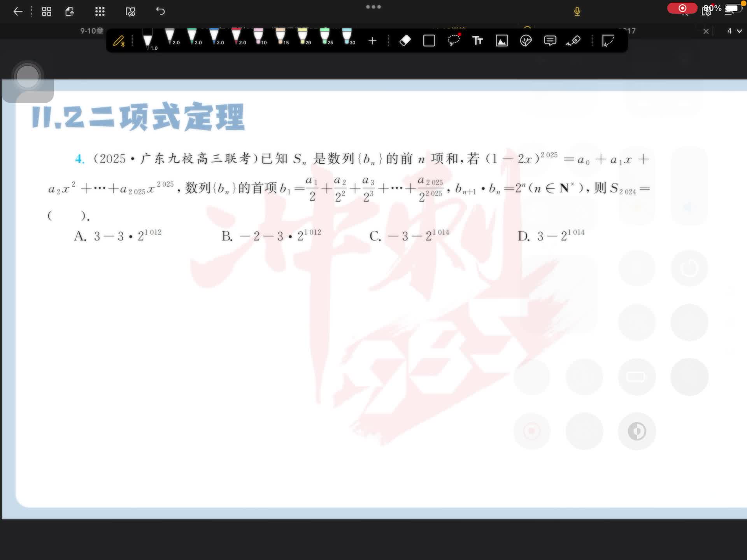
Task: Add a new pen with plus button
Action: (372, 41)
